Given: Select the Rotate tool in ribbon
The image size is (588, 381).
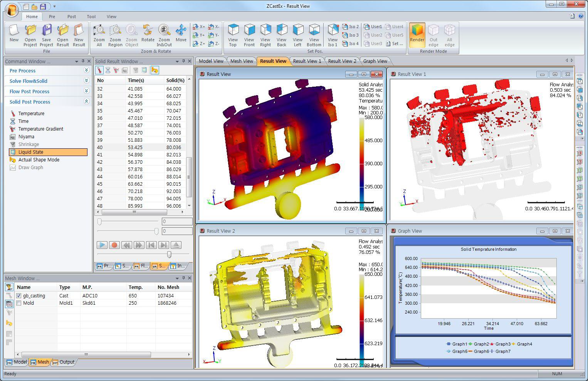Looking at the screenshot, I should pyautogui.click(x=148, y=34).
